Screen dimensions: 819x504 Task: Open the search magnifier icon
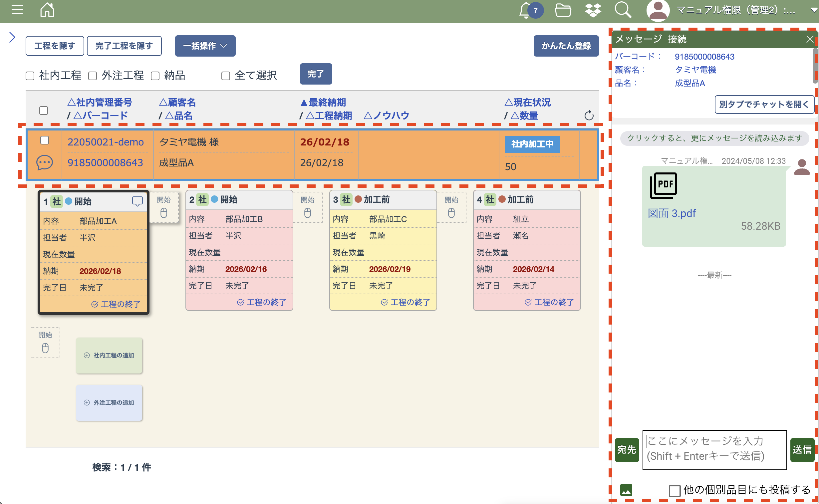coord(623,10)
